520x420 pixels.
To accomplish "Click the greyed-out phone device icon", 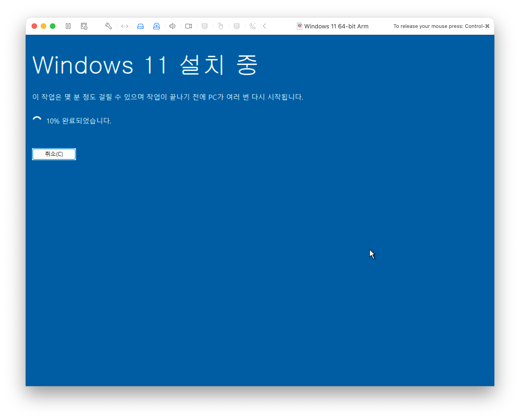I will tap(252, 26).
